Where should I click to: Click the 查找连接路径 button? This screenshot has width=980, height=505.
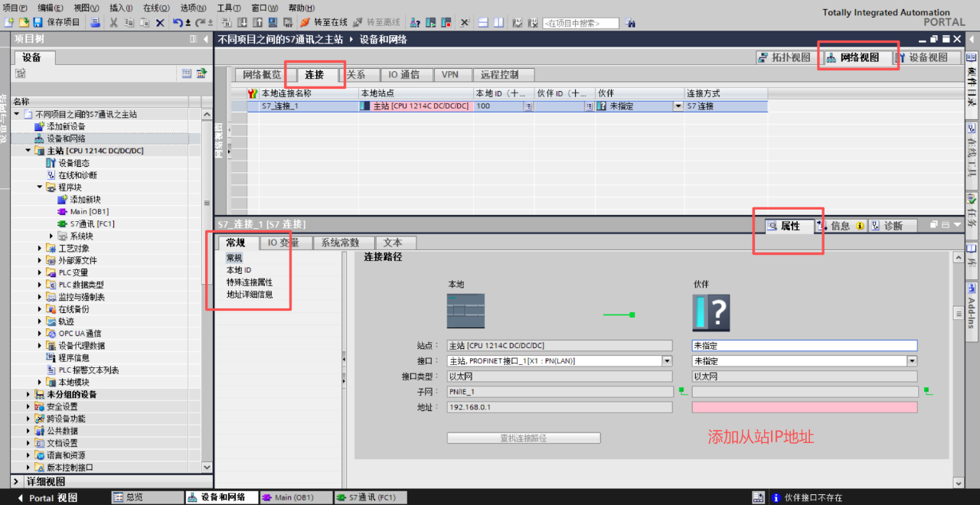(524, 438)
